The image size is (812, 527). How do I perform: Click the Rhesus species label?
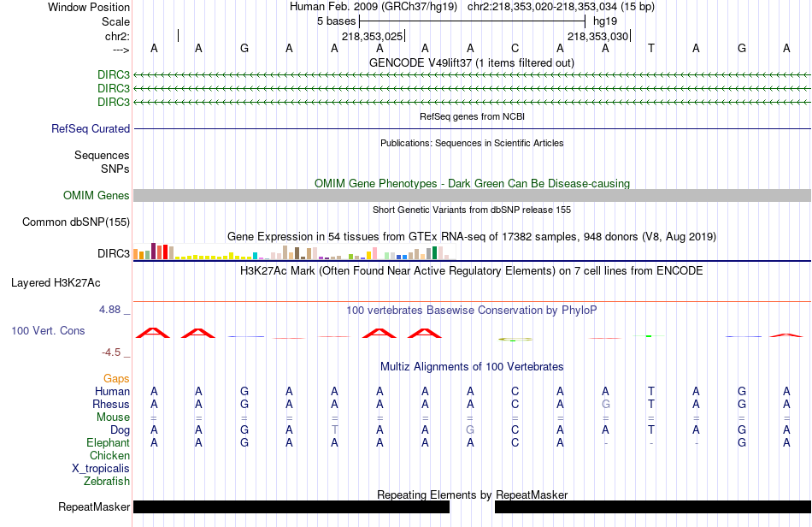coord(111,404)
